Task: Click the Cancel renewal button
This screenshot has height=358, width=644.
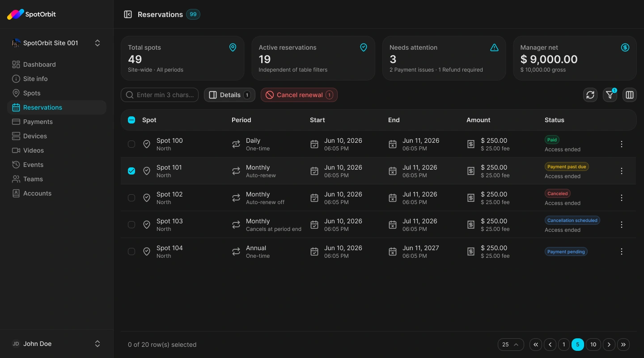Action: (x=299, y=95)
